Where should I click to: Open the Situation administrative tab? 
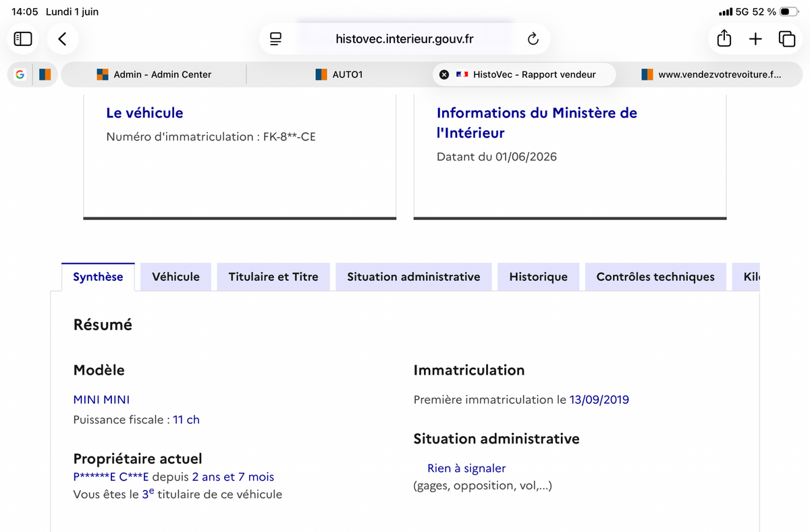coord(414,277)
